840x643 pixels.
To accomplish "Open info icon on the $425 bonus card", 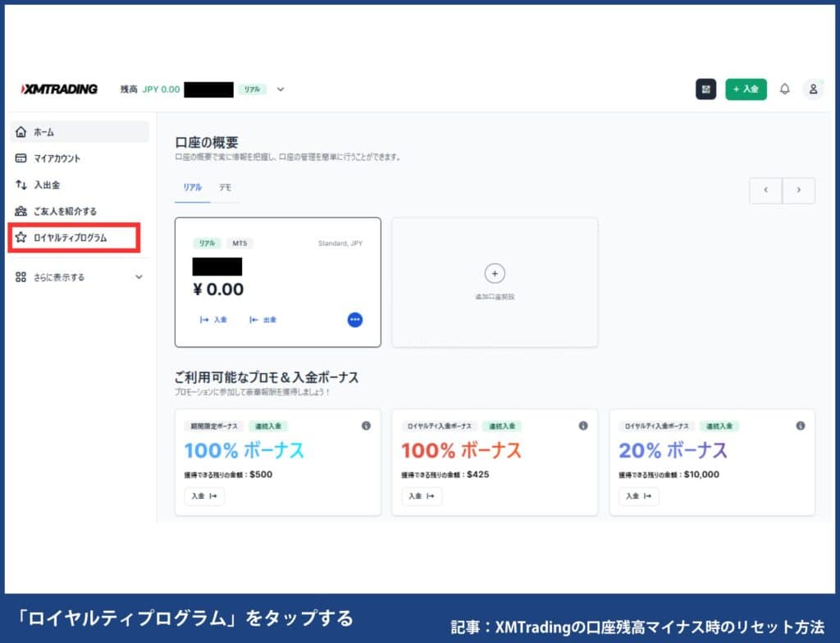I will tap(583, 426).
